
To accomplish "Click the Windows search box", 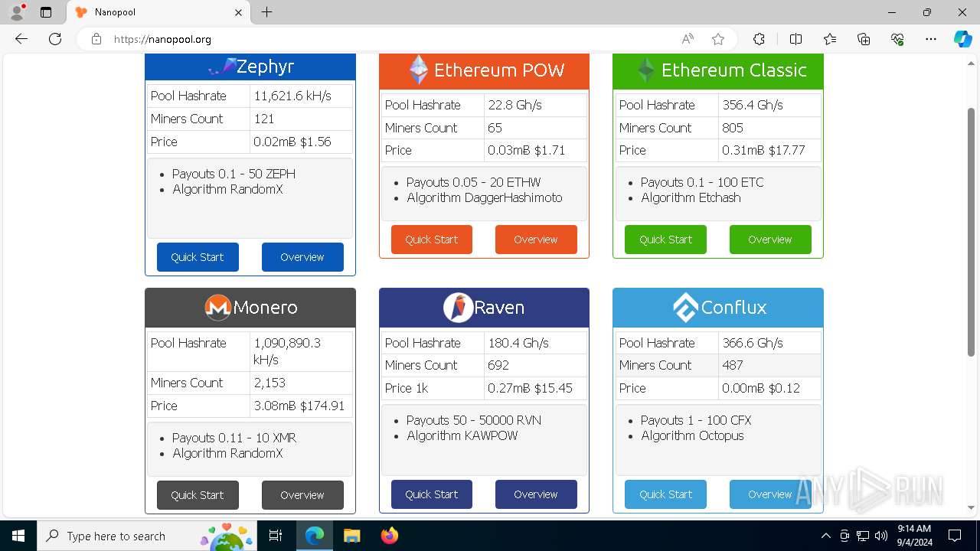I will 145,536.
